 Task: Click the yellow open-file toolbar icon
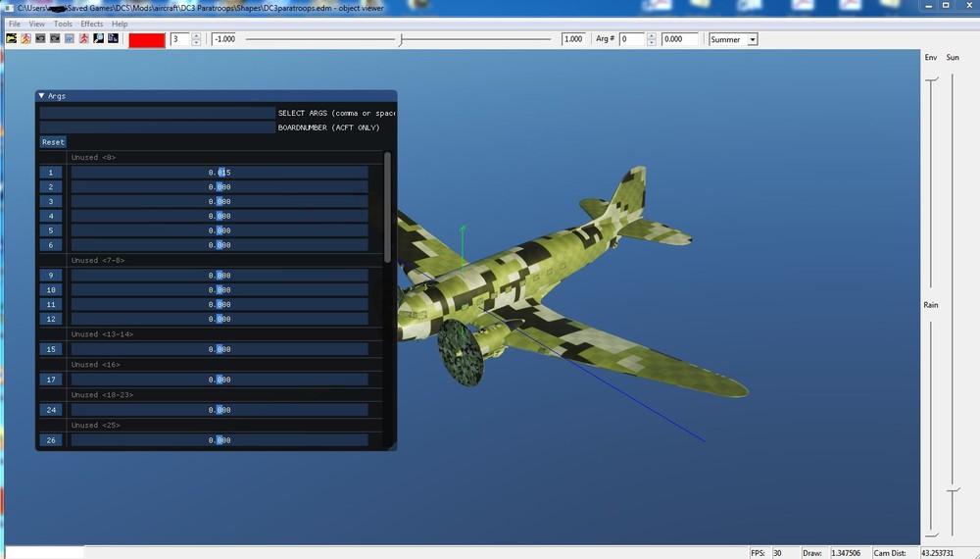coord(11,39)
